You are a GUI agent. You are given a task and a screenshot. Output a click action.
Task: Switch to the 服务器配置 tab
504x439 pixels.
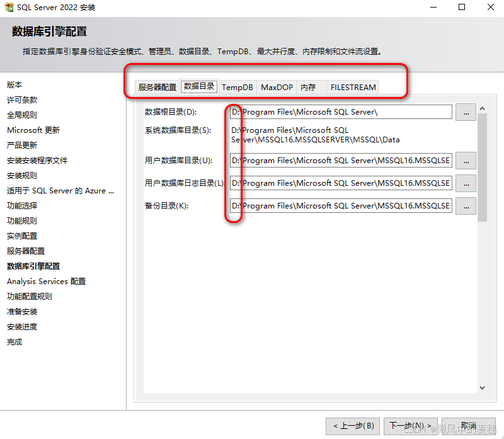pyautogui.click(x=157, y=87)
